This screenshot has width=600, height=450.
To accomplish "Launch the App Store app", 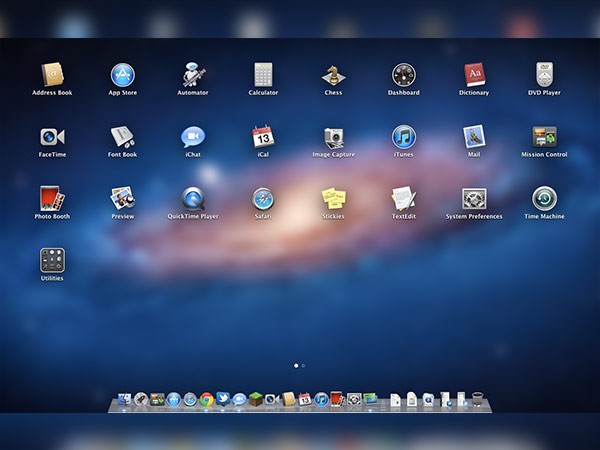I will tap(122, 74).
